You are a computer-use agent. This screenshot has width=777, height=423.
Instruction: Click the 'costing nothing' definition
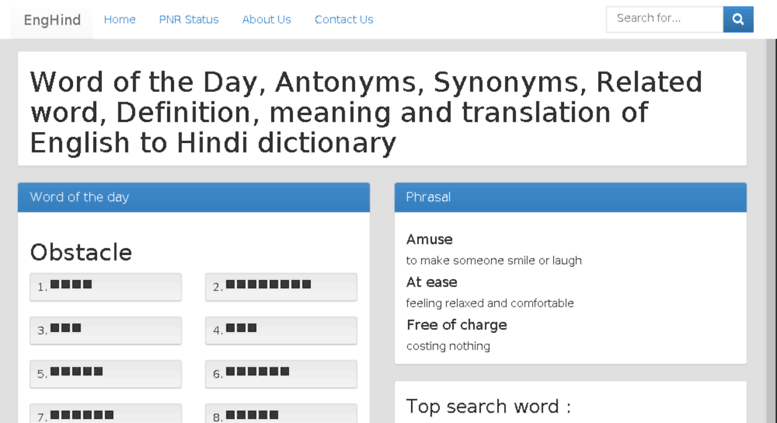(448, 346)
